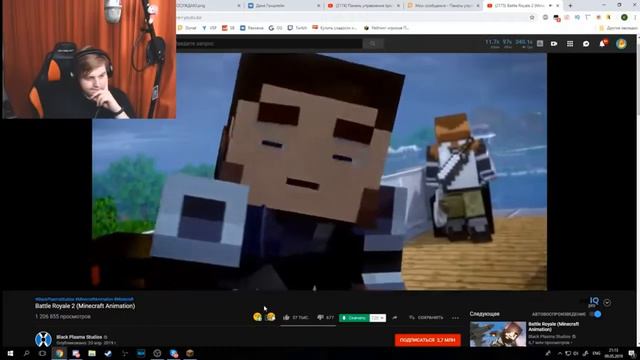Viewport: 640px width, 360px height.
Task: Click into the YouTube search field
Action: click(x=269, y=44)
